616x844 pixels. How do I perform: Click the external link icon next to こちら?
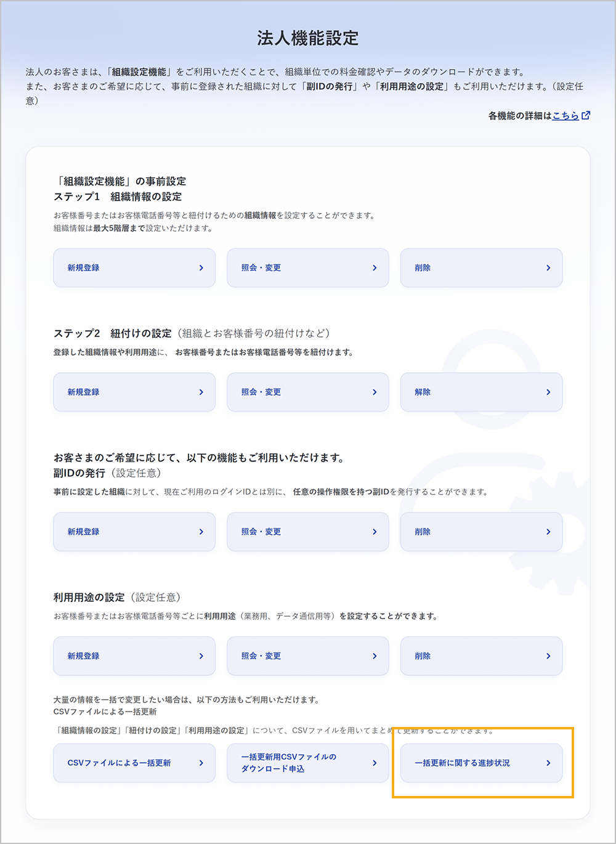(586, 115)
